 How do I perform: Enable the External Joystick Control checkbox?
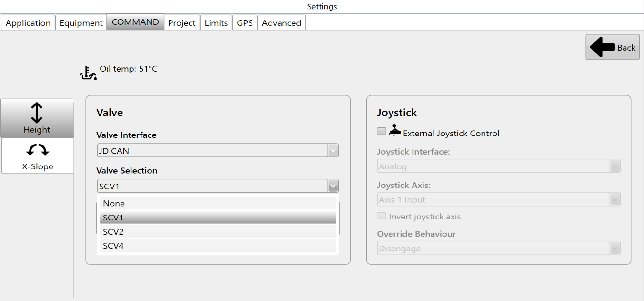381,131
